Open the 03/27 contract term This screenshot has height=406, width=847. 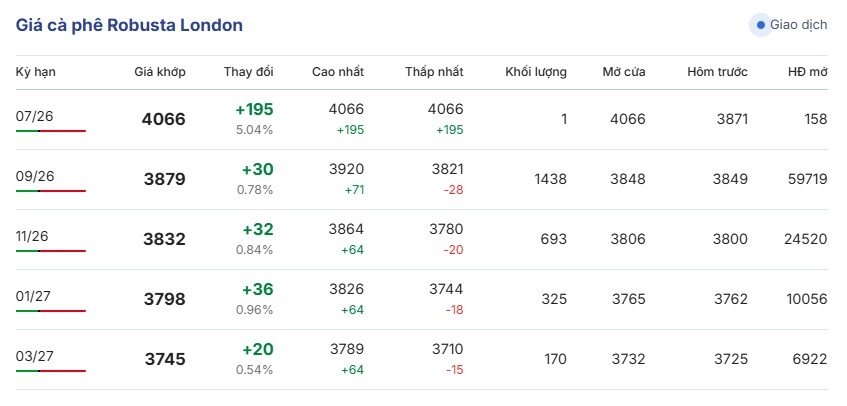point(35,356)
